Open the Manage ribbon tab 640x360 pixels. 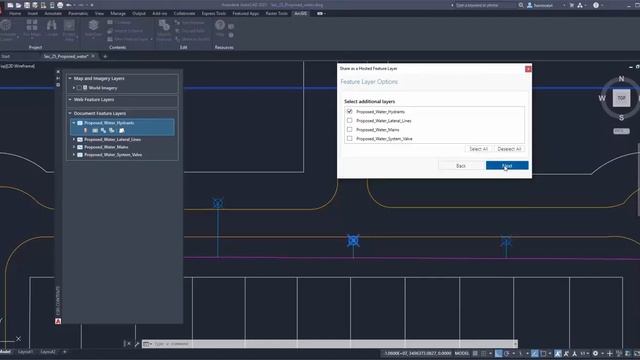(118, 13)
